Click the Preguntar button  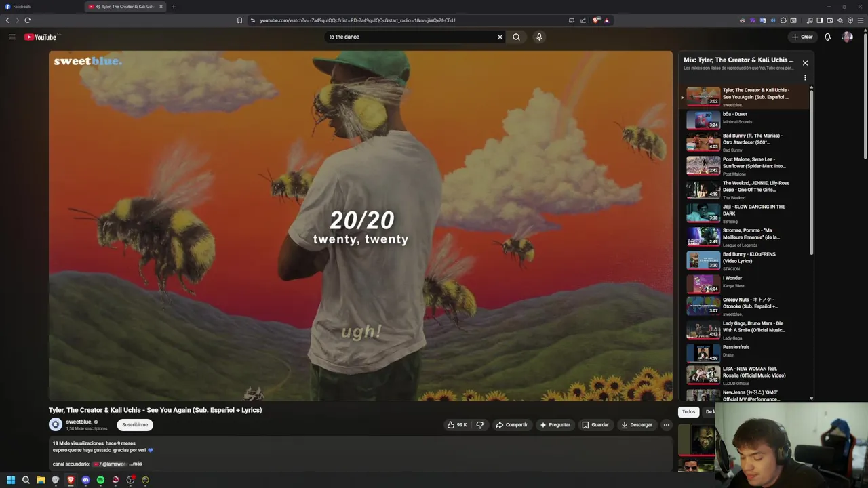555,425
